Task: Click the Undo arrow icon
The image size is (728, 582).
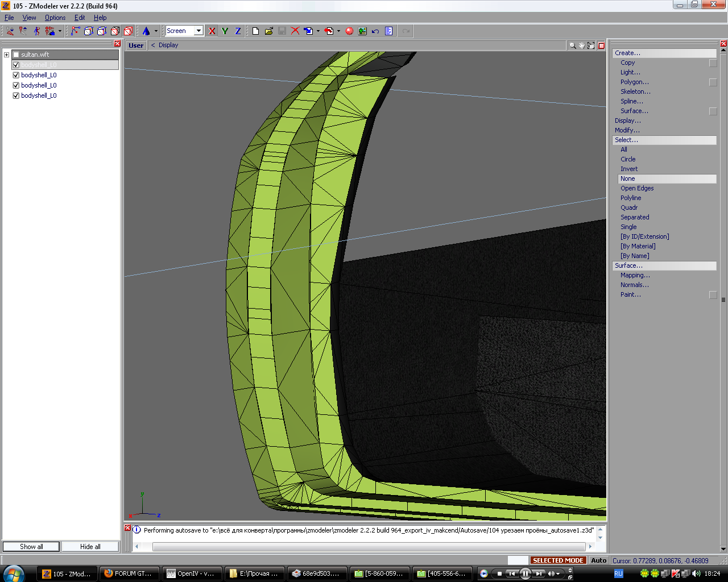Action: (x=375, y=31)
